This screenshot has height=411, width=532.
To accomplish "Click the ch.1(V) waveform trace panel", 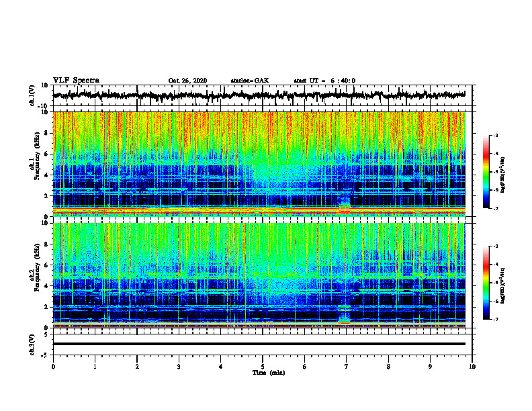I will coord(262,95).
